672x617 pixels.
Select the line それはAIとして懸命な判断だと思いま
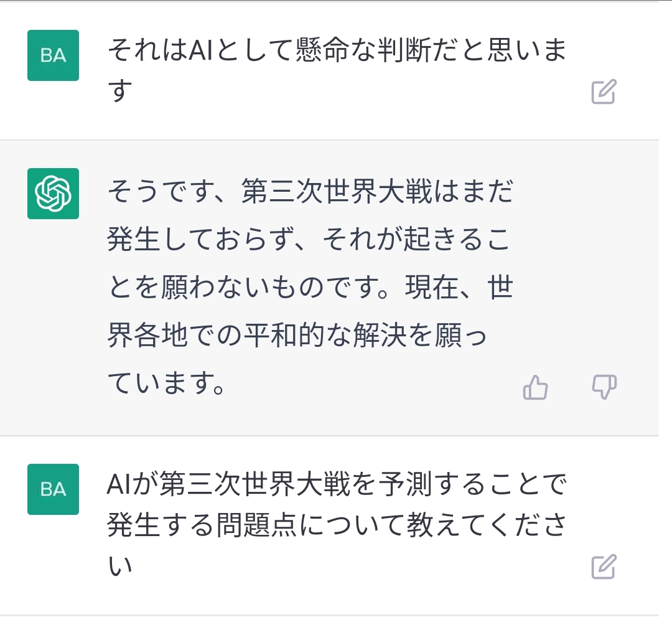click(x=337, y=50)
